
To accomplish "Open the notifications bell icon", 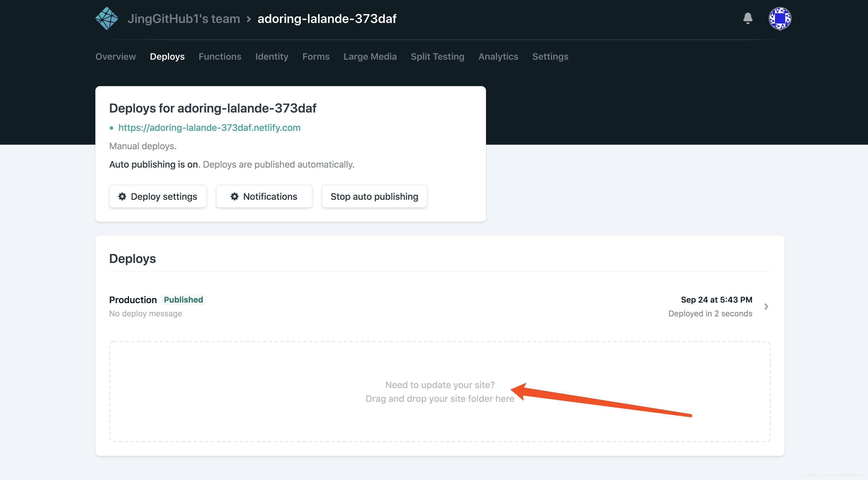I will (747, 18).
